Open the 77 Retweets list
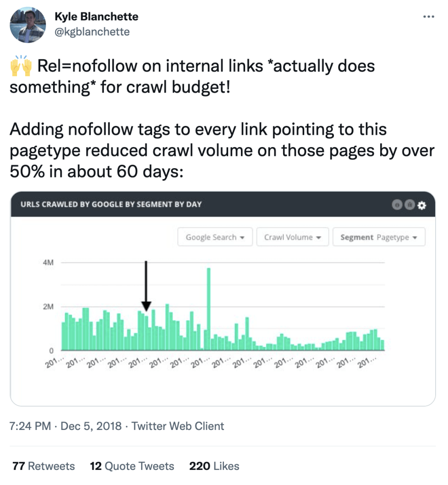 [x=43, y=466]
